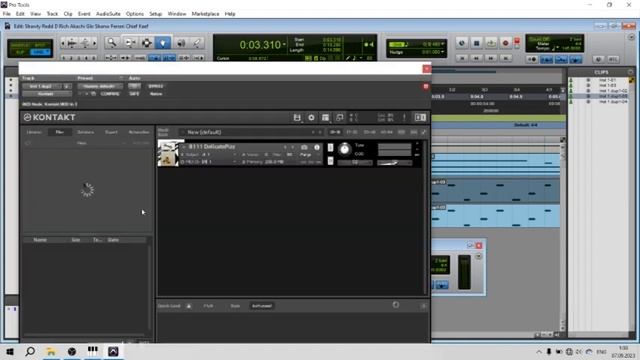Open the AudioSuite menu
This screenshot has width=640, height=360.
[x=108, y=13]
